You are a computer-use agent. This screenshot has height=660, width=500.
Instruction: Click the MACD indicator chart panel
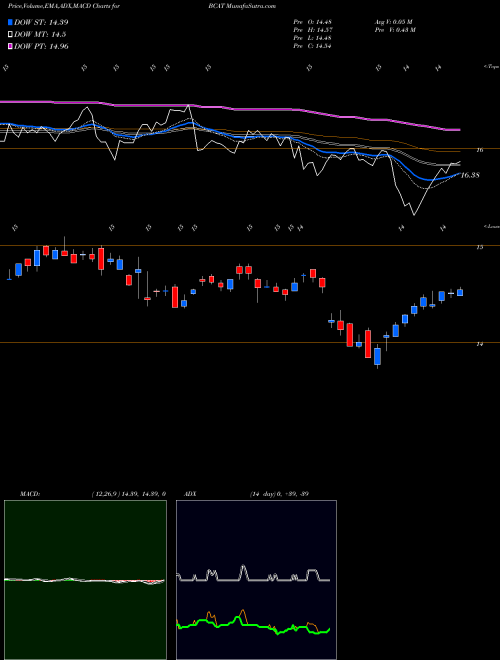click(85, 580)
